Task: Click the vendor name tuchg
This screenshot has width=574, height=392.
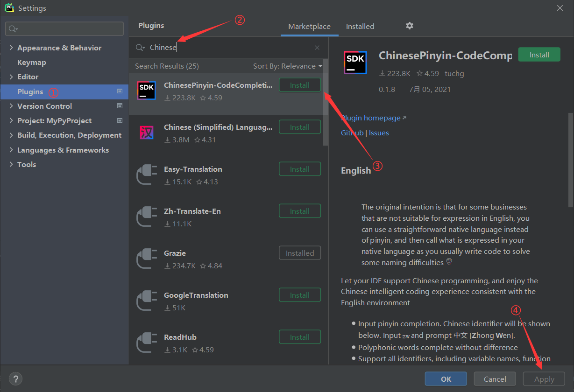Action: pyautogui.click(x=454, y=73)
